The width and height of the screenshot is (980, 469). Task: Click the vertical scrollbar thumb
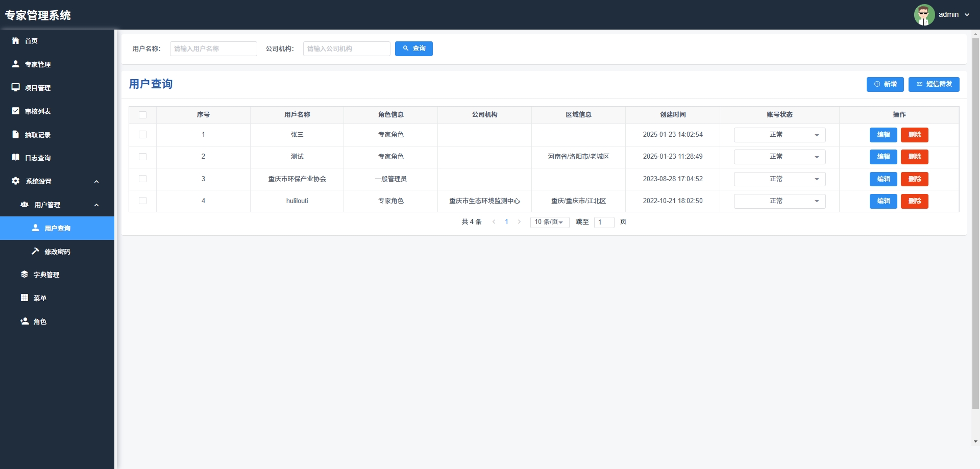(x=975, y=224)
